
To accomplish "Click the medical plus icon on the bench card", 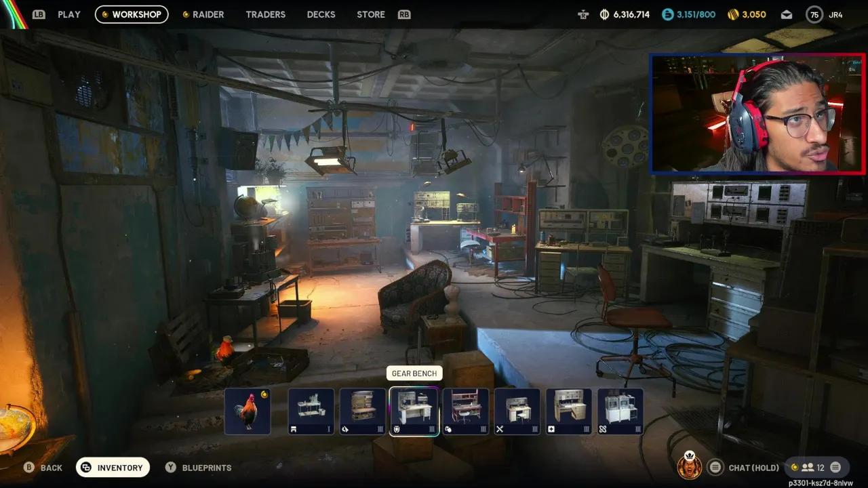I will point(551,429).
